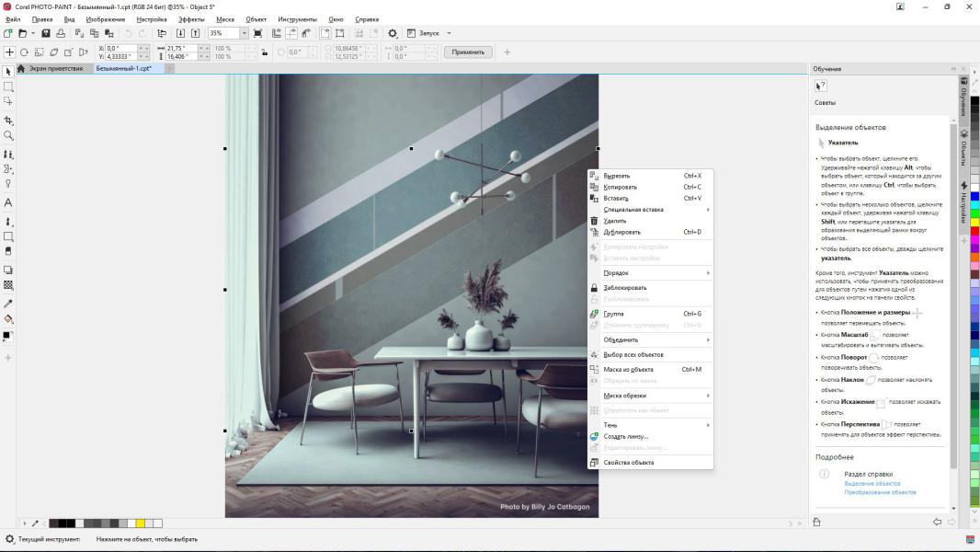Select the Eyedropper tool

[8, 303]
